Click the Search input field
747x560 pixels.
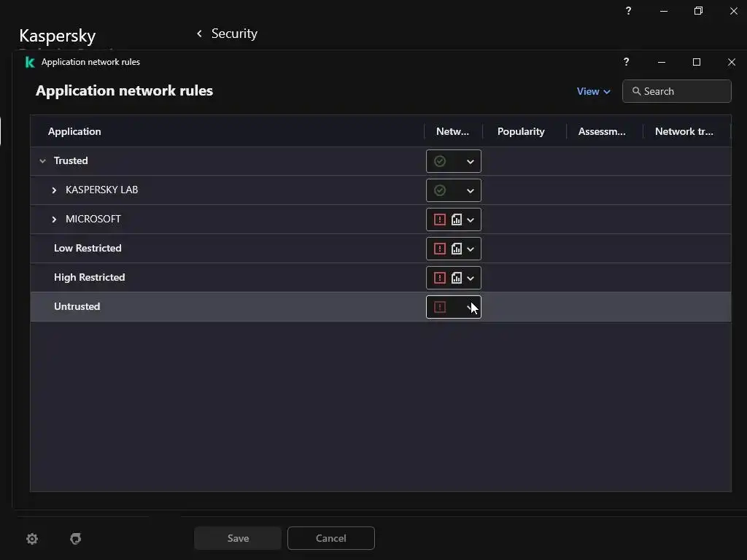[676, 91]
